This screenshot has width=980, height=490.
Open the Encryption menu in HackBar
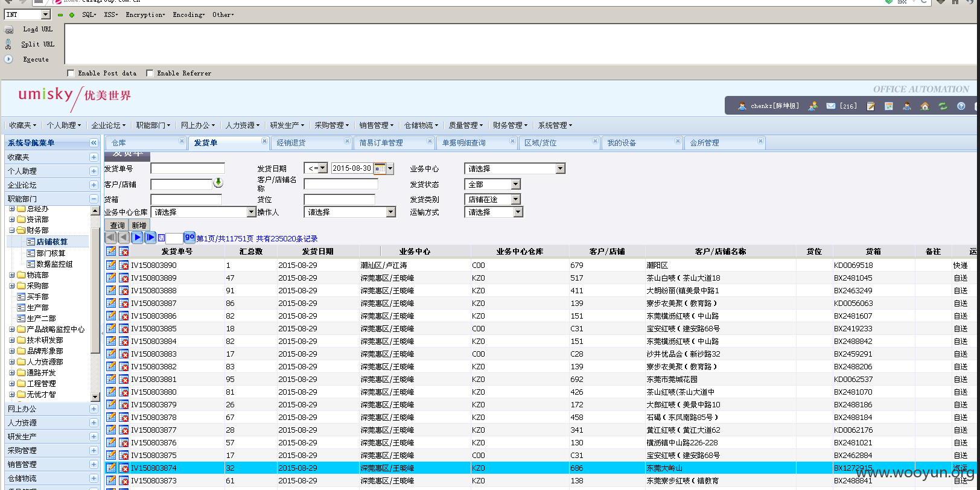145,14
